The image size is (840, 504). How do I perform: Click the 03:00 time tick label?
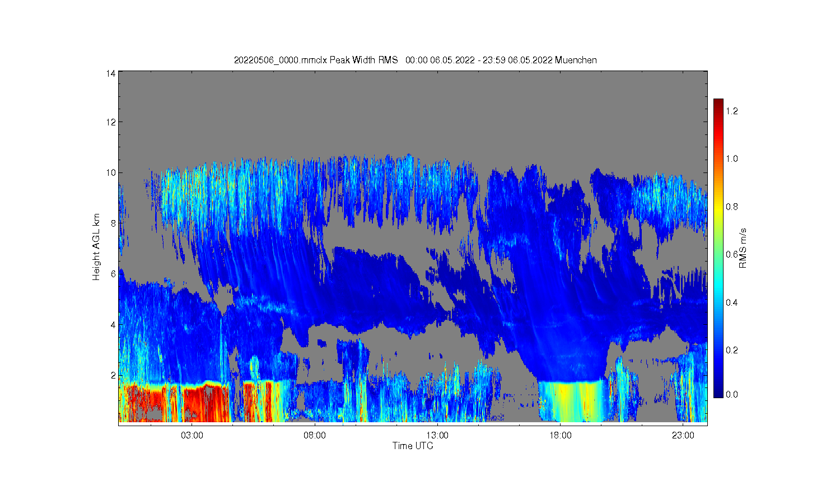pos(192,435)
